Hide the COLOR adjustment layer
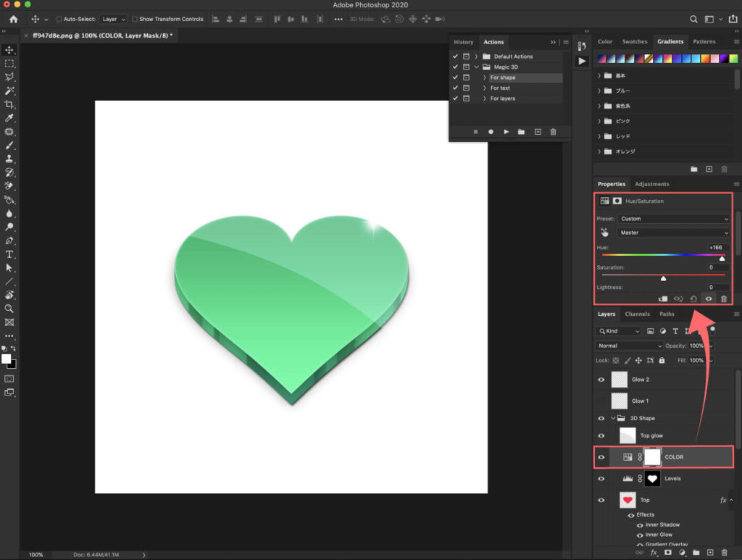 601,457
